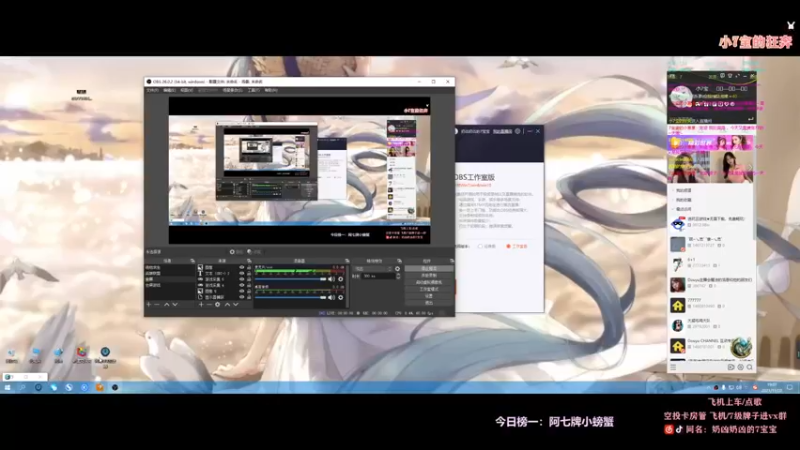Click the video icon at chat panel bottom

coord(731,367)
